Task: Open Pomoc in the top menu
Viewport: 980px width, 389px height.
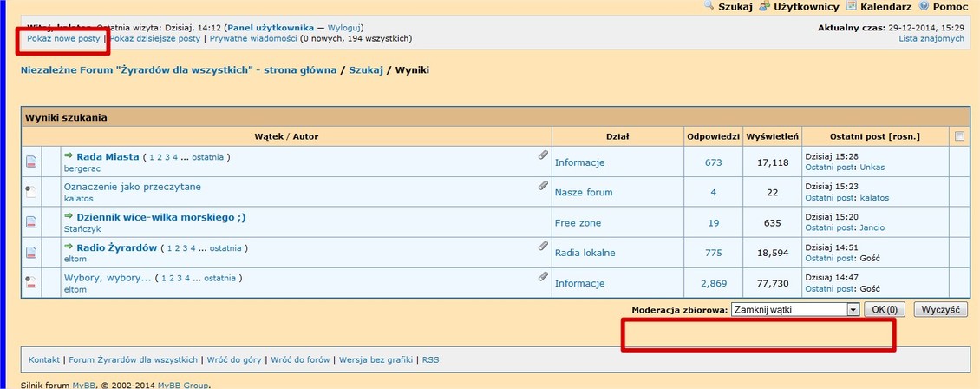Action: pyautogui.click(x=950, y=7)
